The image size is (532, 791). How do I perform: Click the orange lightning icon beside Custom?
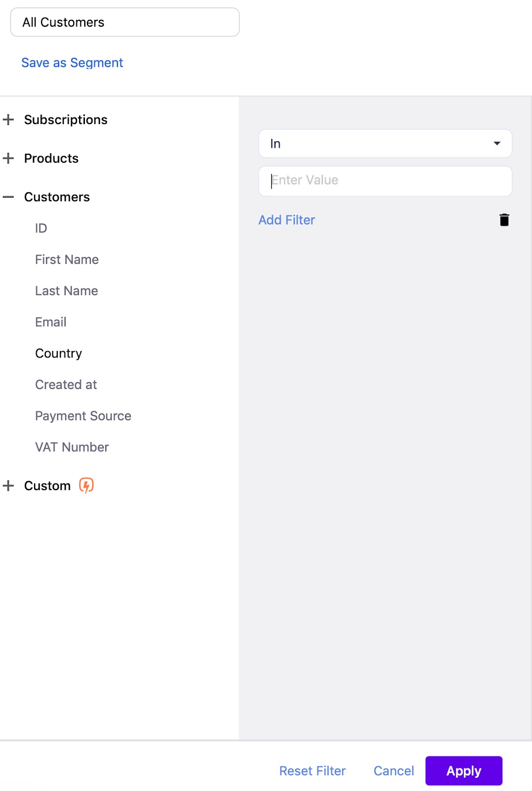click(x=86, y=485)
